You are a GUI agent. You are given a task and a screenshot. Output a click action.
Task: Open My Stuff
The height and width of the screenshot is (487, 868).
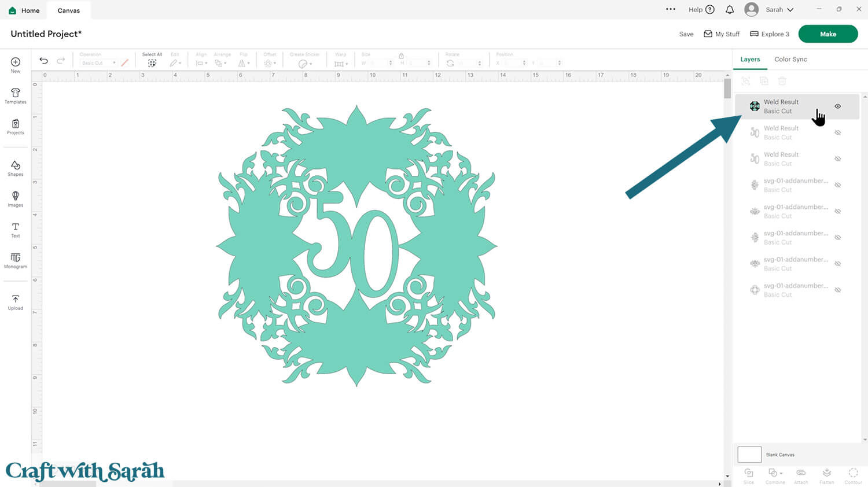pyautogui.click(x=722, y=34)
